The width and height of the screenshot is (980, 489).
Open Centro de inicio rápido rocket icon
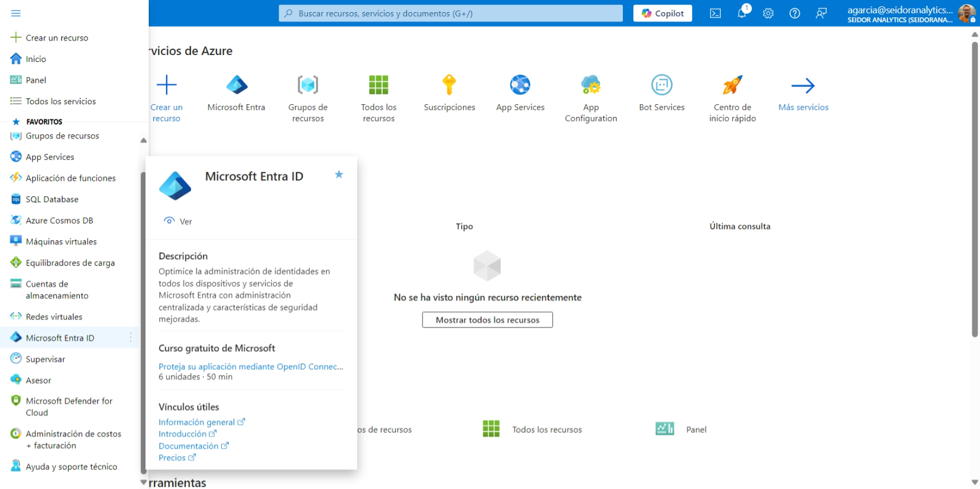(x=732, y=86)
